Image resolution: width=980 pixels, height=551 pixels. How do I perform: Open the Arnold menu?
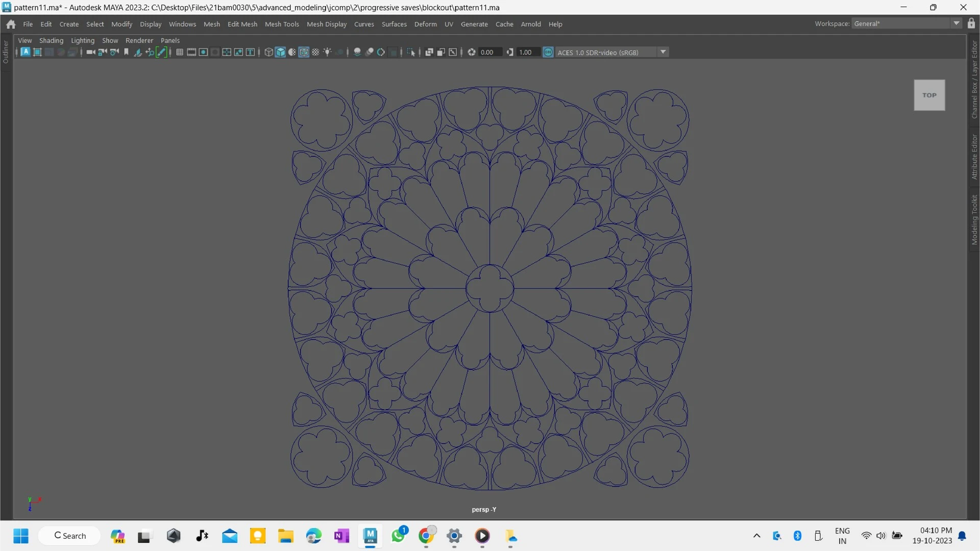(x=531, y=24)
